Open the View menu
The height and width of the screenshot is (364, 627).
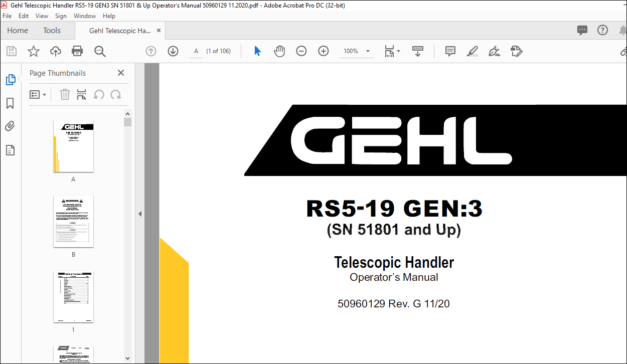coord(42,16)
